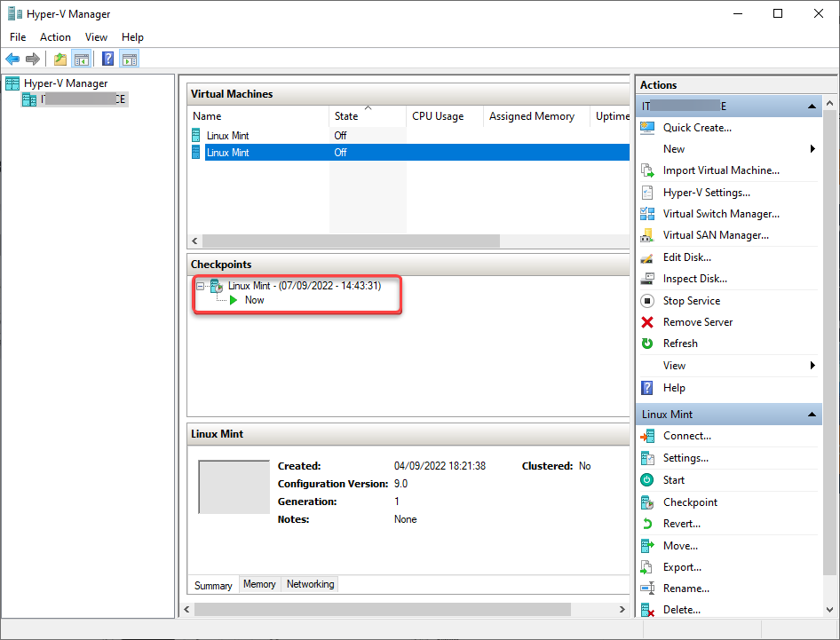The image size is (840, 640).
Task: Click the blue Help toolbar icon
Action: 107,59
